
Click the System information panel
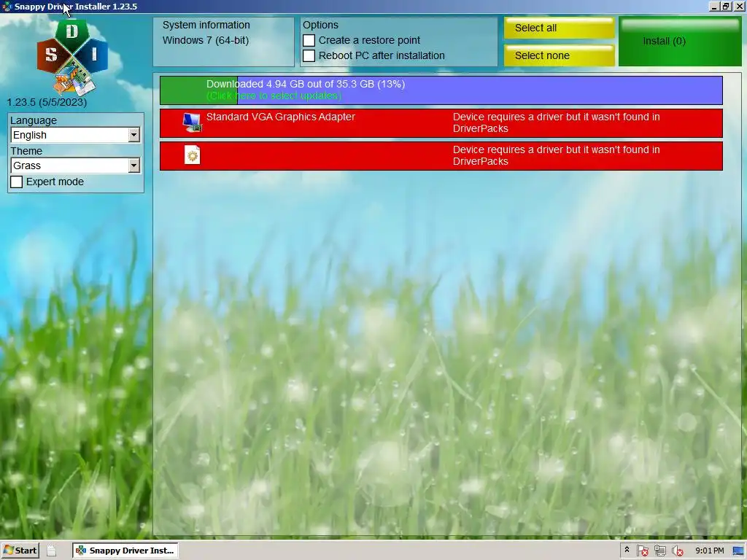pos(223,42)
